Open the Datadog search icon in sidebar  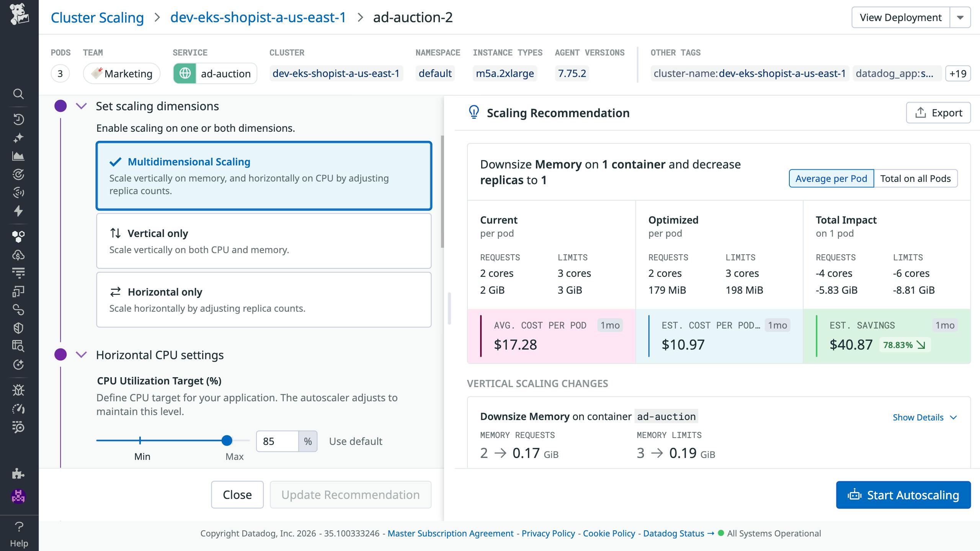[x=19, y=94]
